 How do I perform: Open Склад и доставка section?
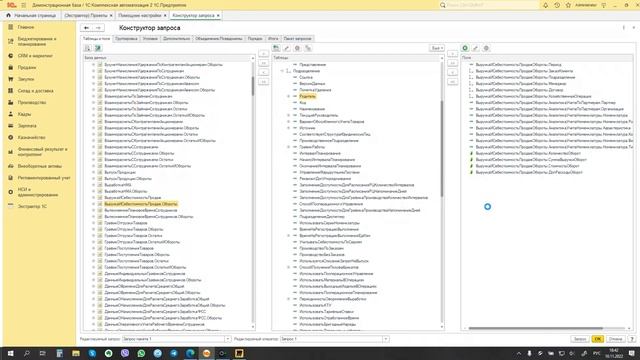[36, 91]
